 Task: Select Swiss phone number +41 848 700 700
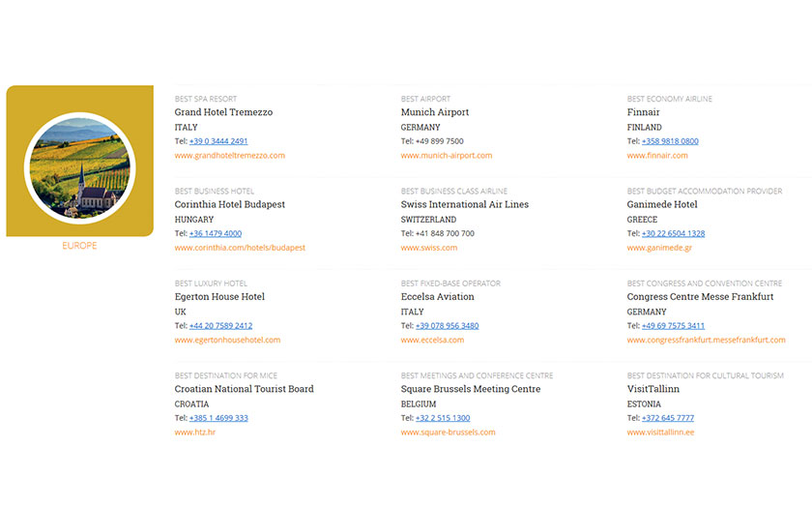tap(445, 233)
